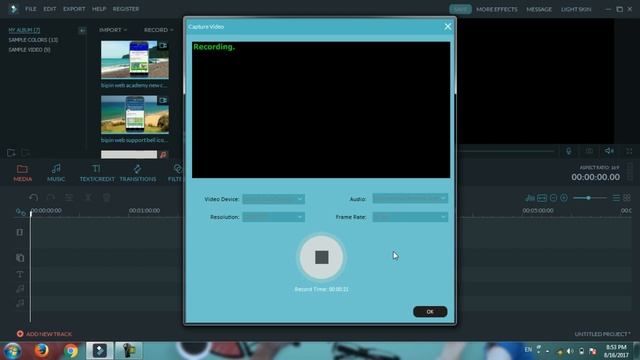
Task: Open the Audio dropdown
Action: click(x=410, y=198)
